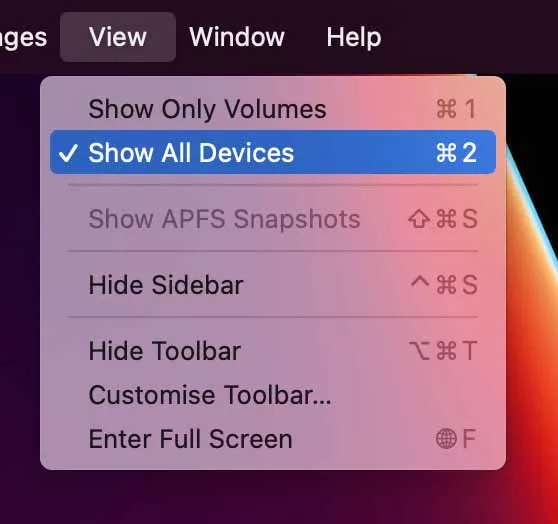Click the checkmark beside Show All Devices
This screenshot has height=524, width=558.
(x=68, y=153)
